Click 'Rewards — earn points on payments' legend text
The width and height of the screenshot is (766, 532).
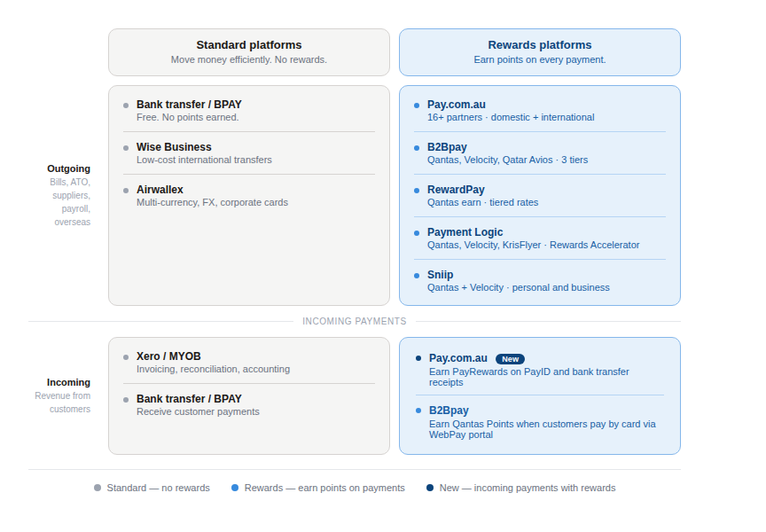324,488
